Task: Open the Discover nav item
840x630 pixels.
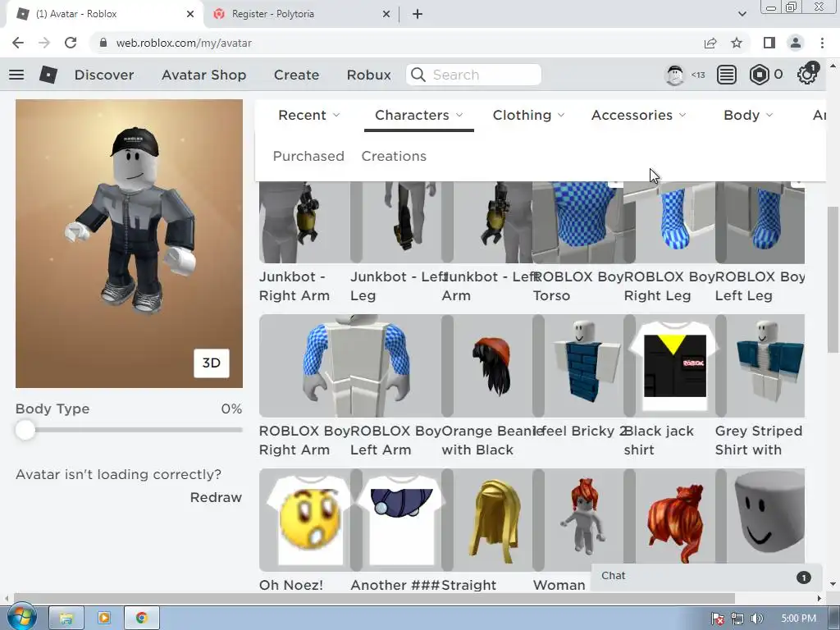Action: click(104, 75)
